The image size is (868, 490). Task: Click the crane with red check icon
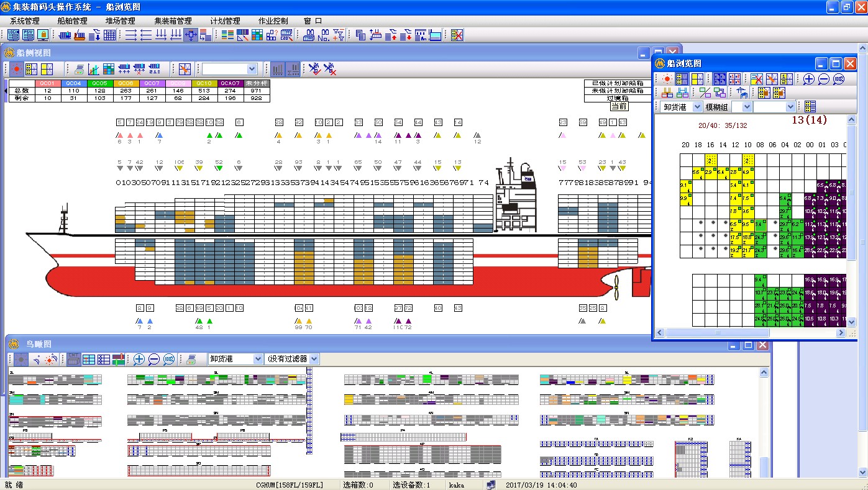tap(315, 69)
